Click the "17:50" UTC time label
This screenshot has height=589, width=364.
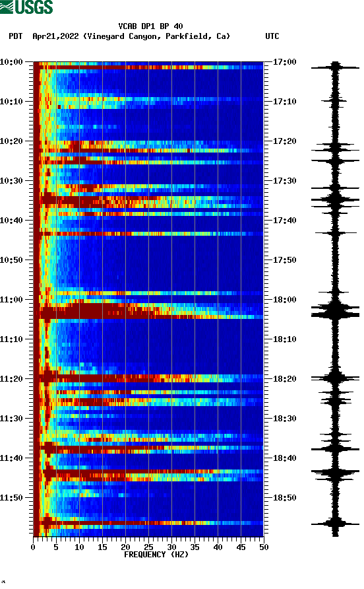point(284,260)
